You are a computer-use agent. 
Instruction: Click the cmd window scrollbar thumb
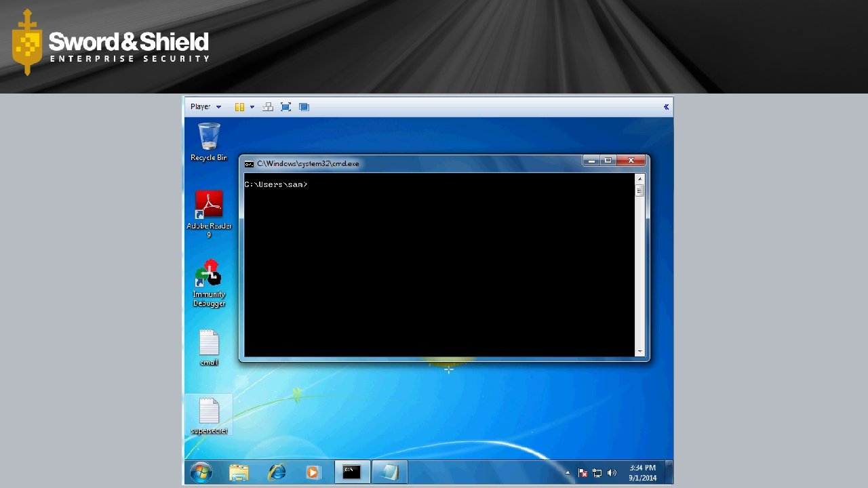click(639, 191)
